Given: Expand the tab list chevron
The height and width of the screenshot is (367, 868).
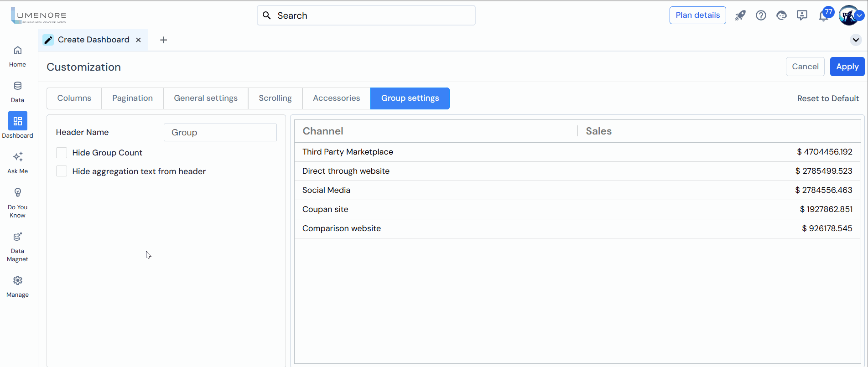Looking at the screenshot, I should point(856,40).
